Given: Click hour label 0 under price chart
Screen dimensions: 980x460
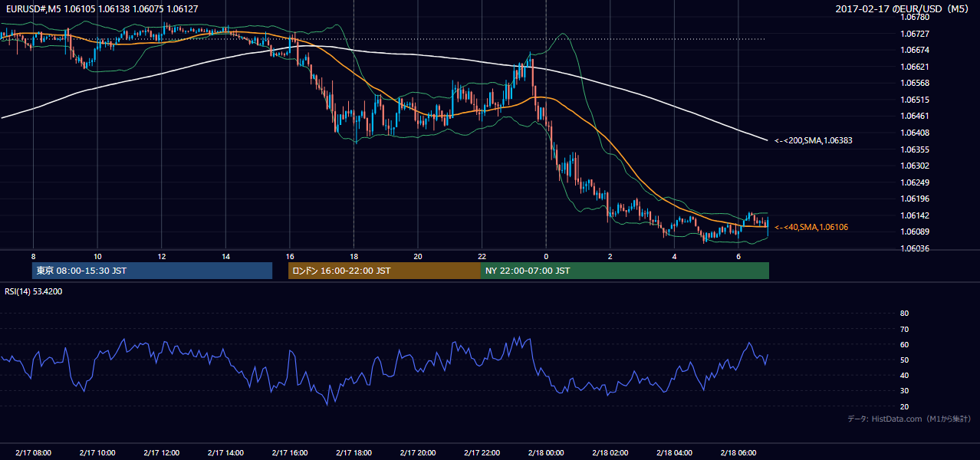Looking at the screenshot, I should [x=546, y=256].
